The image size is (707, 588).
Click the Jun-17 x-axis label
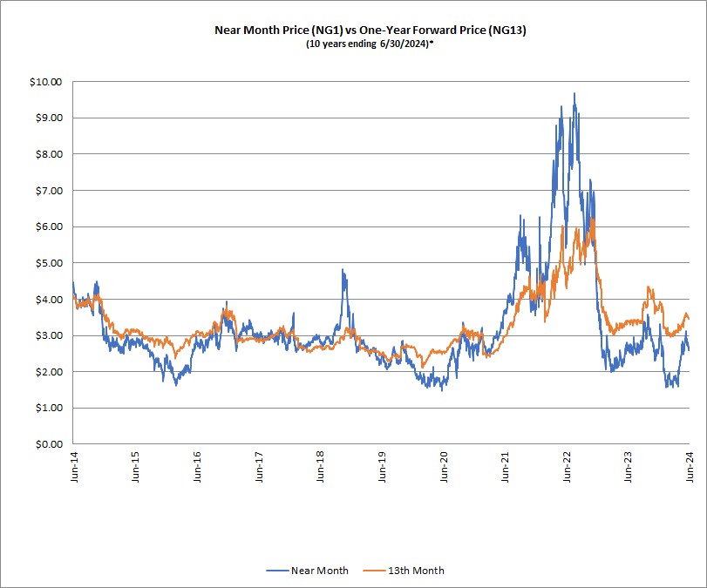tap(259, 467)
